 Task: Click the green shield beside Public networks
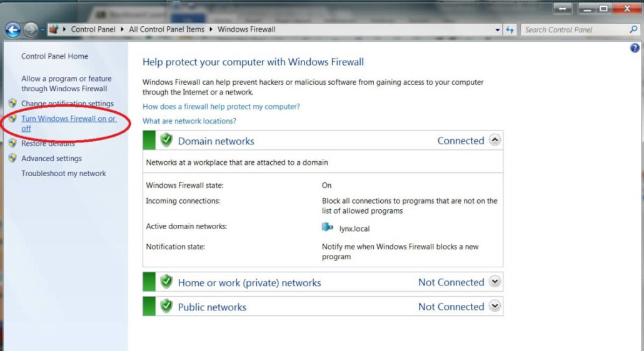166,307
